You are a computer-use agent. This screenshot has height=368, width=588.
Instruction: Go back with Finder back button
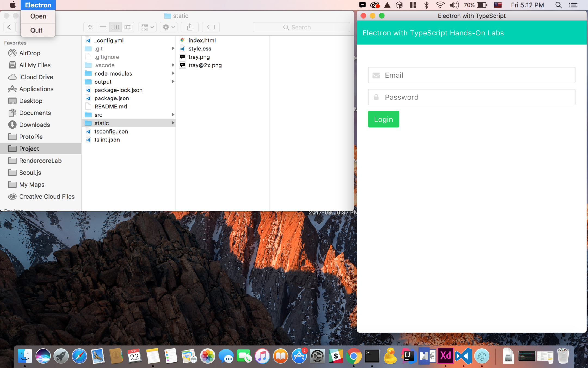9,27
